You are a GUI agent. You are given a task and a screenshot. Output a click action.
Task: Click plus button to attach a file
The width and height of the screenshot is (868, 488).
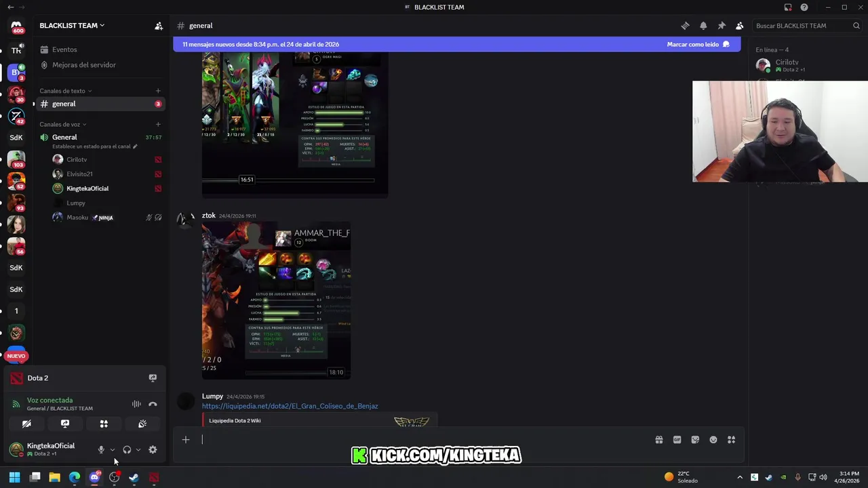pos(185,439)
